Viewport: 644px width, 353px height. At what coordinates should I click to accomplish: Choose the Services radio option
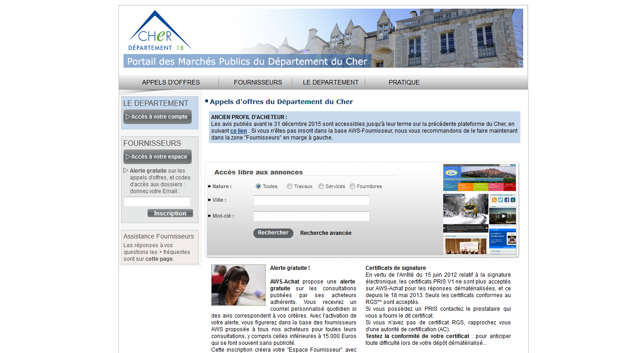click(x=321, y=186)
